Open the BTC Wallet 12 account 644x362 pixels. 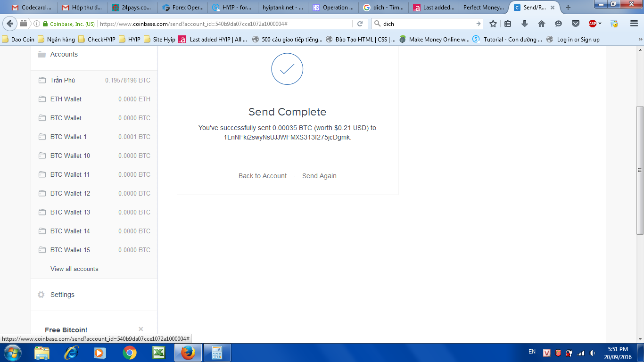coord(94,193)
